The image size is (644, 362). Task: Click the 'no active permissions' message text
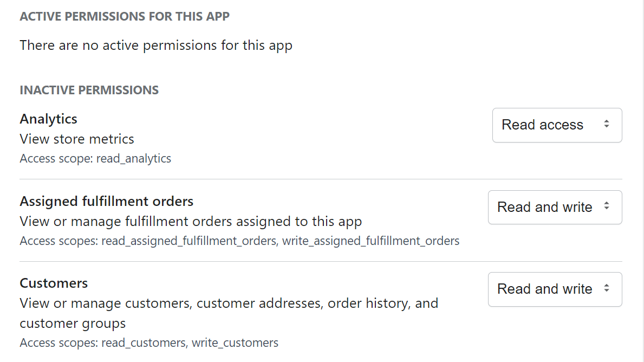(x=156, y=45)
